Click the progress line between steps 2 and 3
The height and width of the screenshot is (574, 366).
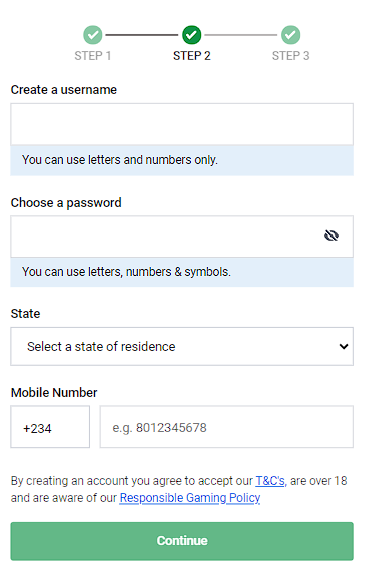[241, 35]
